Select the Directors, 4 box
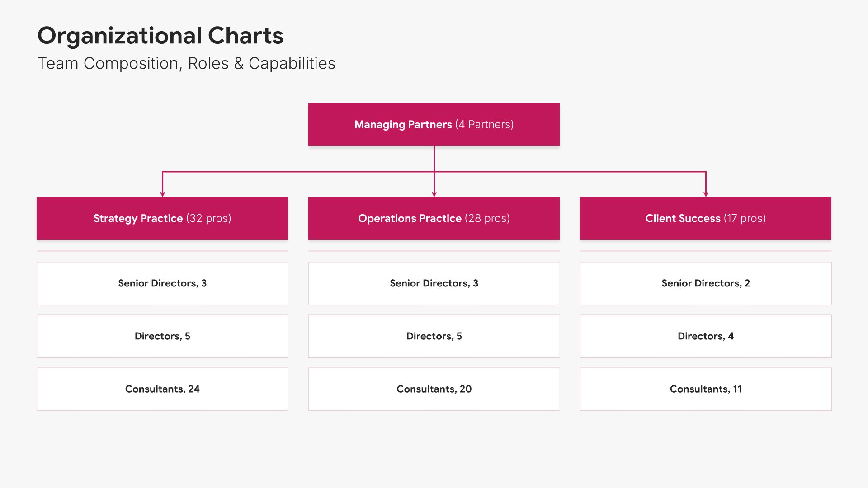 pos(705,336)
